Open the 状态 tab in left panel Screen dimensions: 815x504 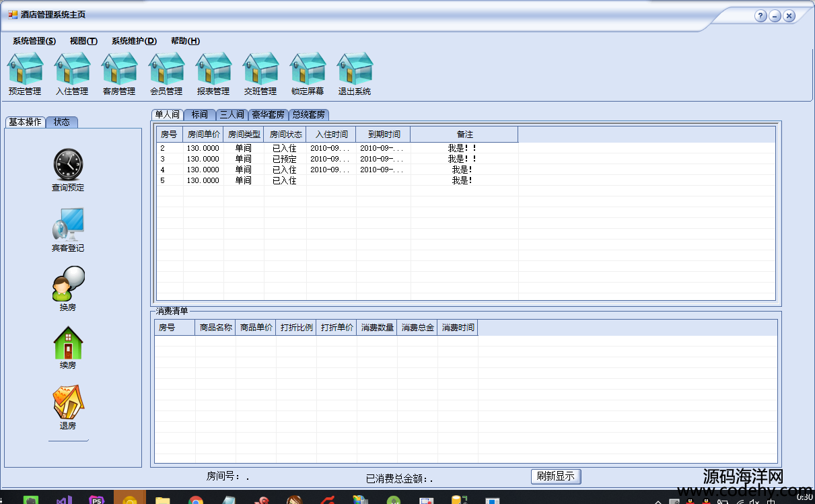click(62, 122)
